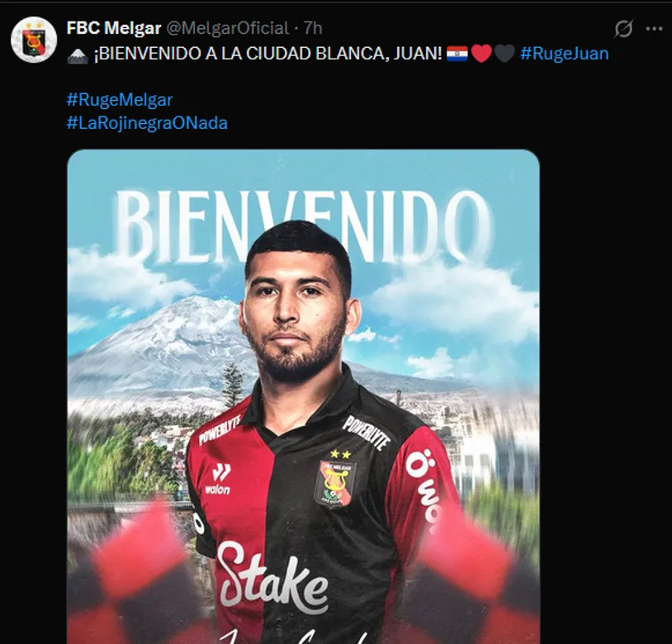Click the red heart emoji
Image resolution: width=672 pixels, height=644 pixels.
click(481, 54)
